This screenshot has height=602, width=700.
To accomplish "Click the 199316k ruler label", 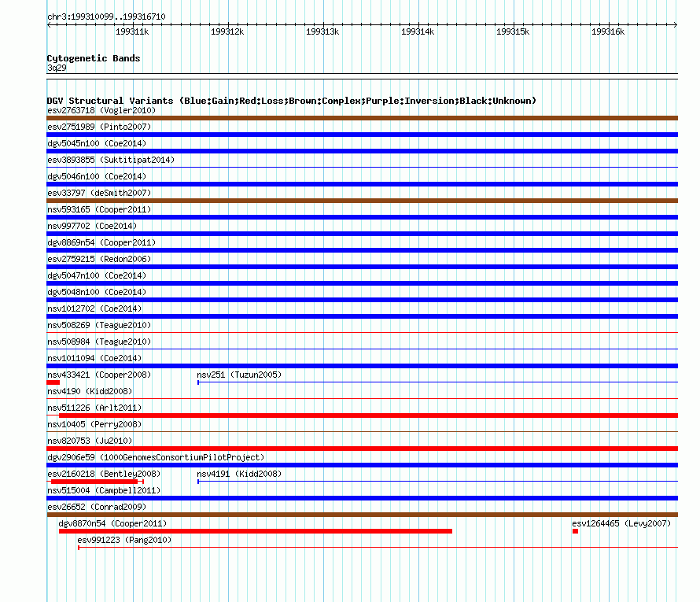I will (x=608, y=31).
